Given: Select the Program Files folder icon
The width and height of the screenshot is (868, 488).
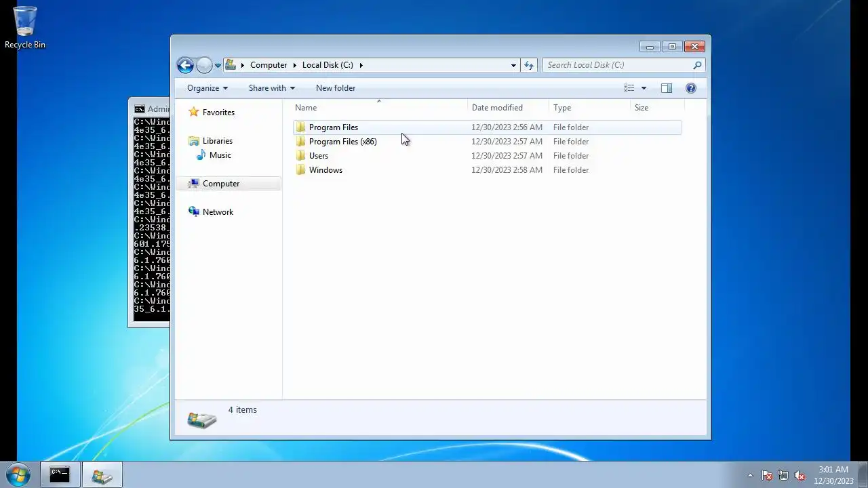Looking at the screenshot, I should coord(300,127).
